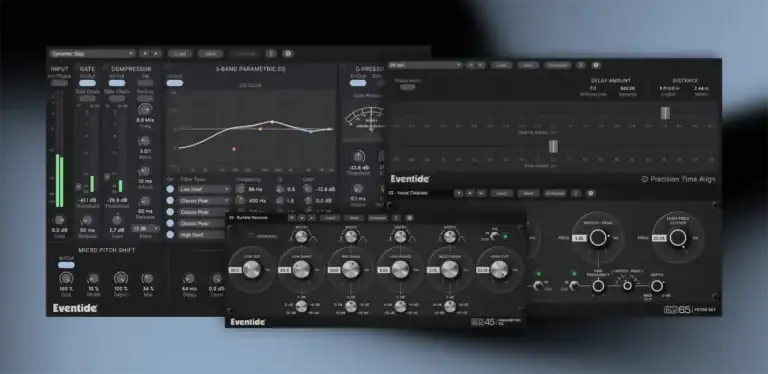The image size is (768, 374).
Task: Click the High Freq Cutoff knob in EQ65
Action: tap(678, 237)
